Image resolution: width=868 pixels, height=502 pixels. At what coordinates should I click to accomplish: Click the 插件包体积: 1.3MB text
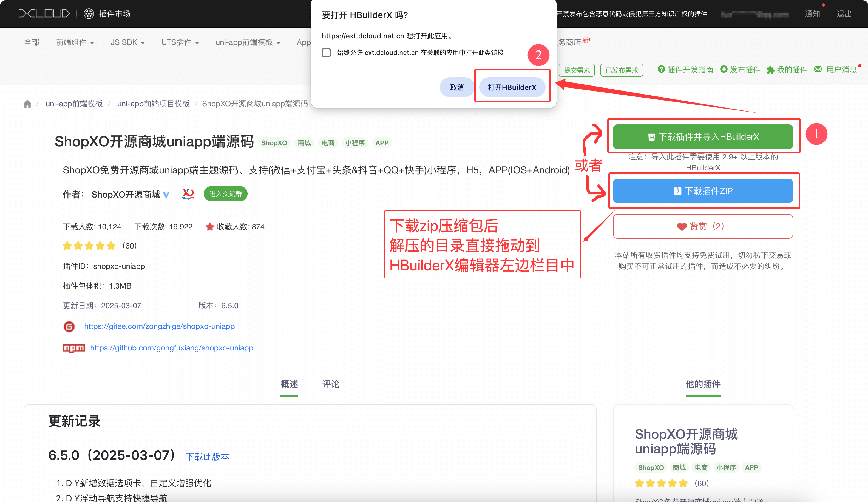point(97,286)
